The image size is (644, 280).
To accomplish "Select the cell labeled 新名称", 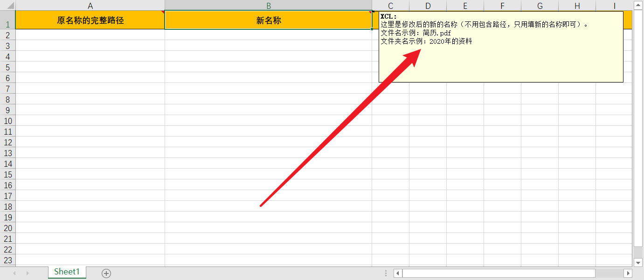I will pos(268,20).
